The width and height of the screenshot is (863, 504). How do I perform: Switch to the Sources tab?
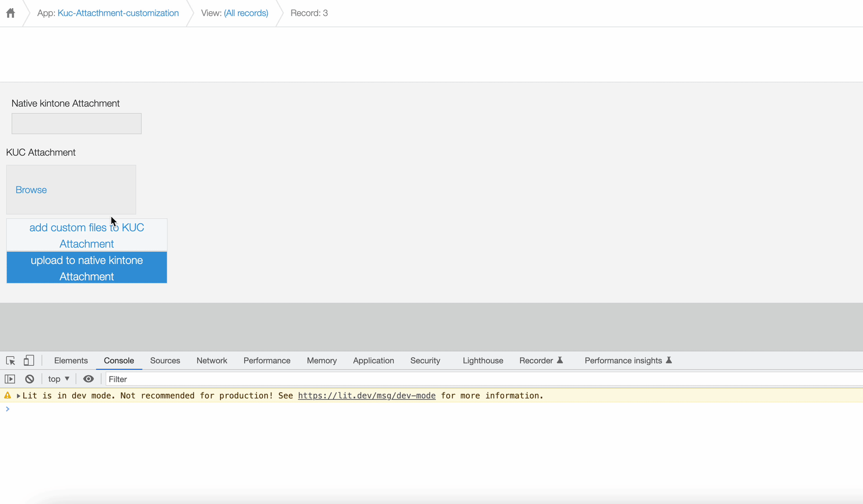pyautogui.click(x=165, y=361)
